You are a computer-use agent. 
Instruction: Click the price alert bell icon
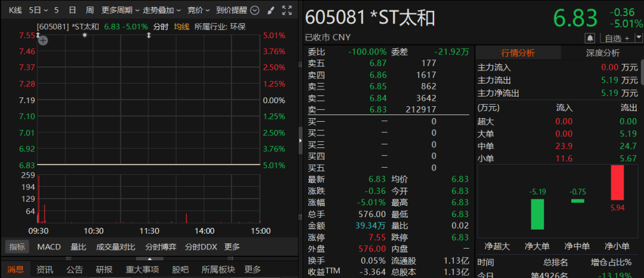coord(590,38)
